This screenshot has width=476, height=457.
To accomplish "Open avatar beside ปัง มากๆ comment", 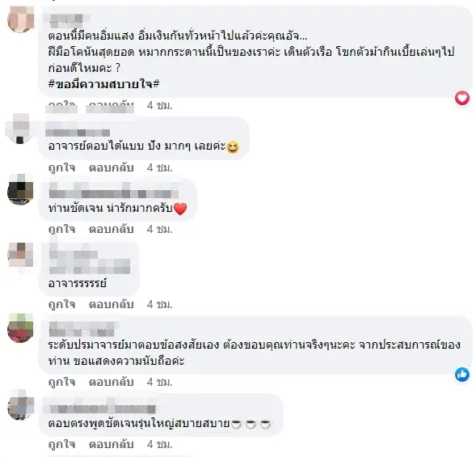I will click(20, 129).
